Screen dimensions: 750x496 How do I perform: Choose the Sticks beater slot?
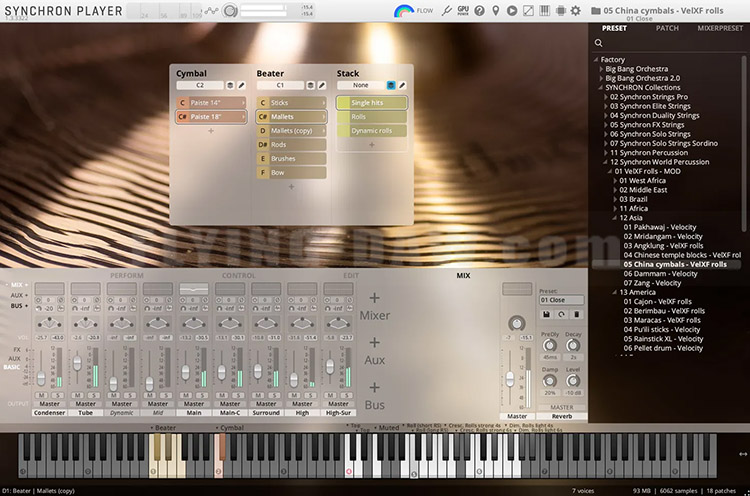point(291,103)
